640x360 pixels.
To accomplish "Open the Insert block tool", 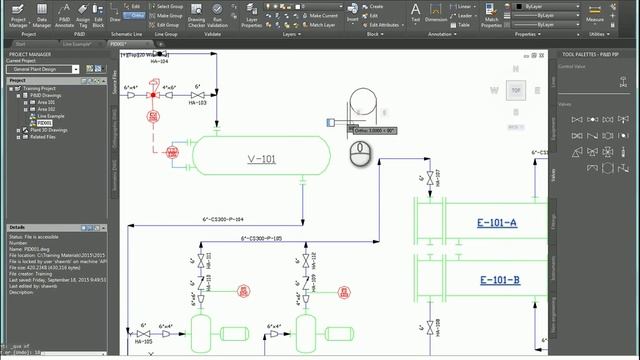I will (353, 13).
